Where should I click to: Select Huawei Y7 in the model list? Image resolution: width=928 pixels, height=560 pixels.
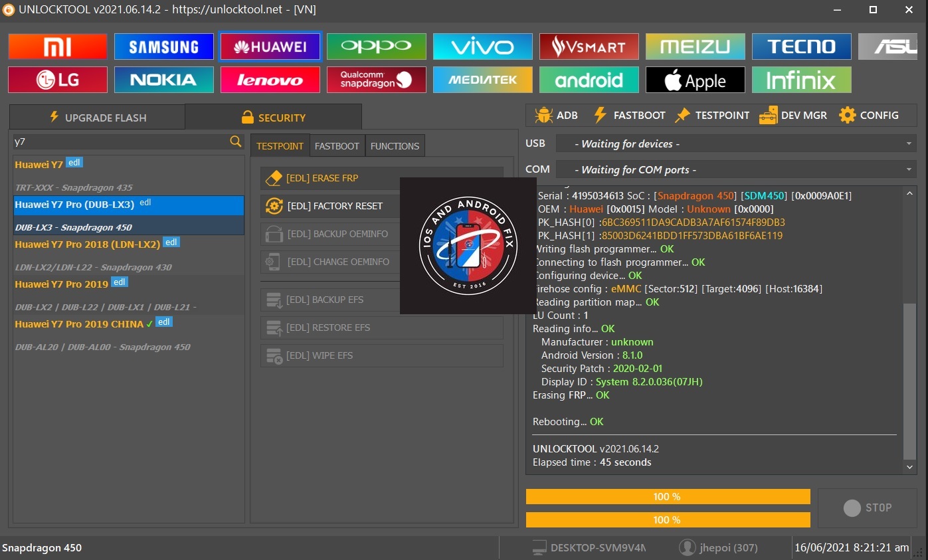[129, 175]
